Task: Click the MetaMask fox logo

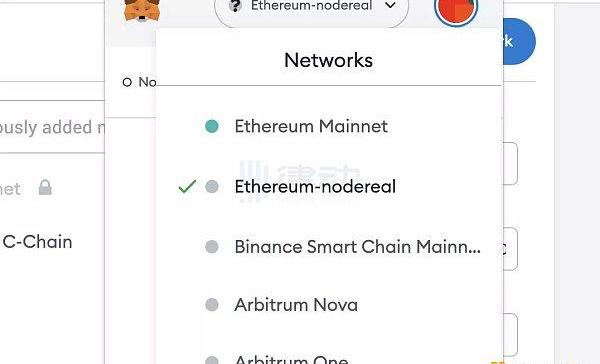Action: (142, 10)
